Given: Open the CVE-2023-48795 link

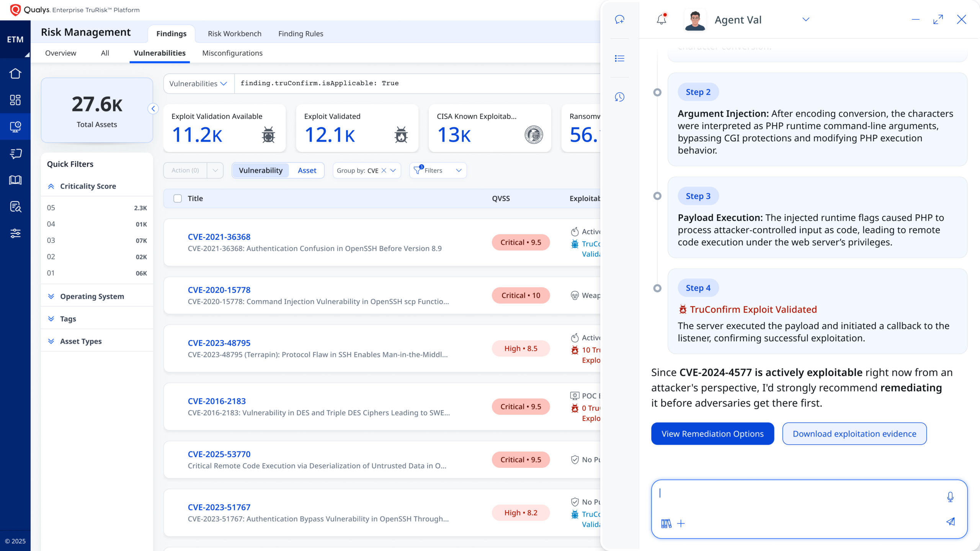Looking at the screenshot, I should coord(219,343).
